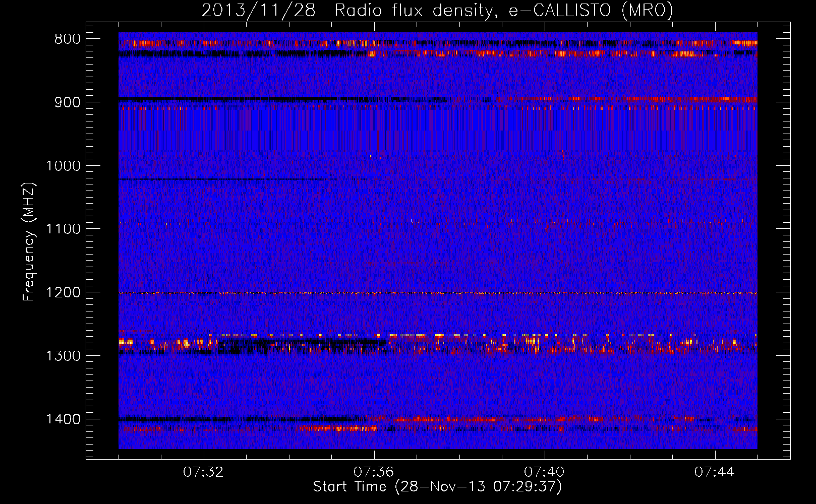Viewport: 816px width, 504px height.
Task: Click the 07:44 time axis label
Action: [715, 472]
